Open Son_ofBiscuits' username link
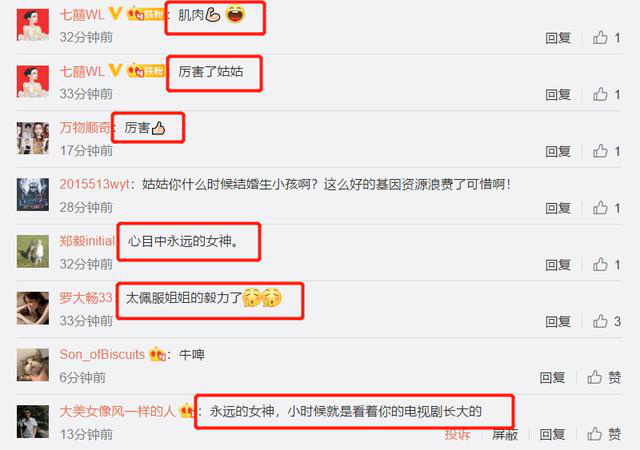 click(102, 354)
